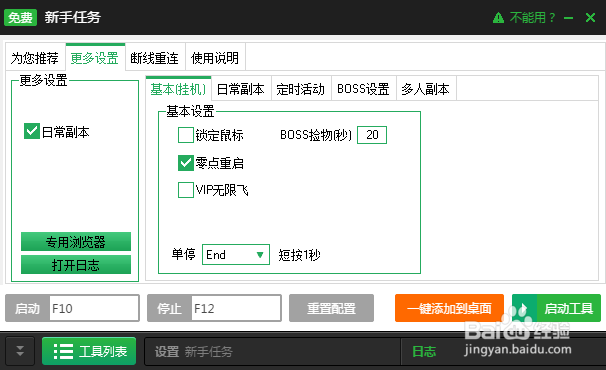Select the 基本(挂机) sub-tab
This screenshot has width=606, height=370.
point(179,89)
